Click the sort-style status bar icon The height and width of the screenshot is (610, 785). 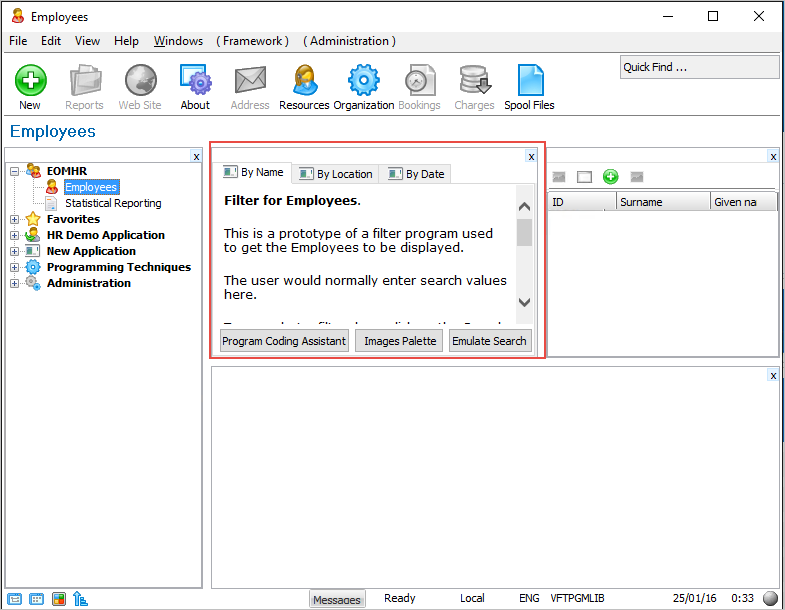click(x=80, y=598)
